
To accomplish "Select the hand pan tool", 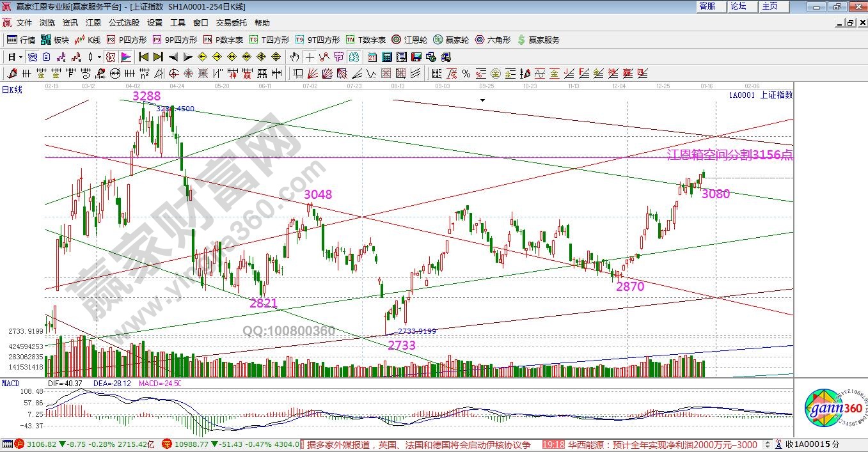I will [294, 57].
